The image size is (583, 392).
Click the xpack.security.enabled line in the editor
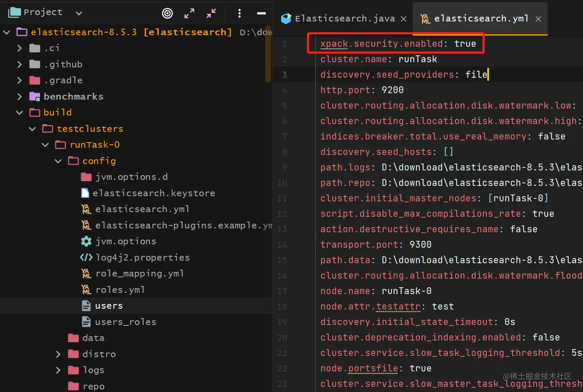click(x=398, y=44)
